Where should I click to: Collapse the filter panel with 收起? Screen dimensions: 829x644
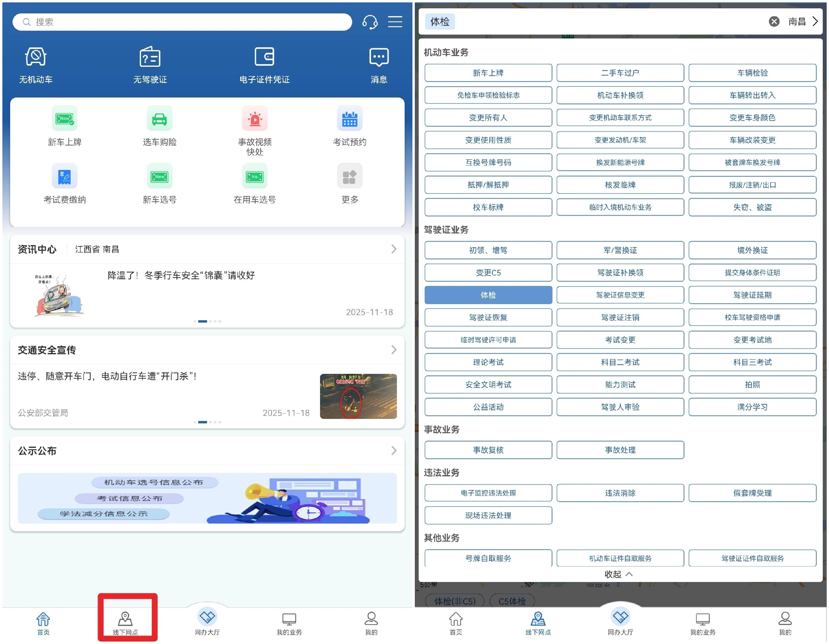click(x=619, y=574)
